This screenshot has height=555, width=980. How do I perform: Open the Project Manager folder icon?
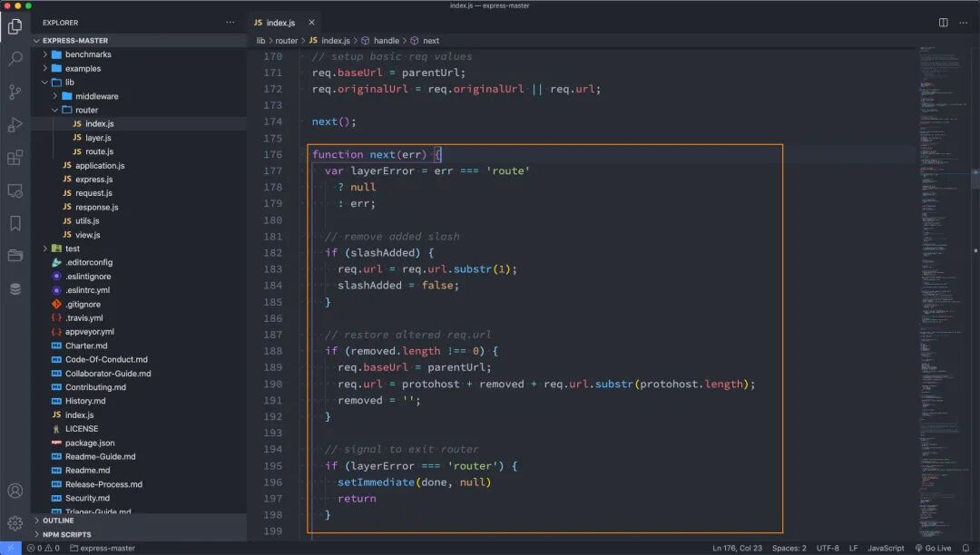pyautogui.click(x=15, y=256)
